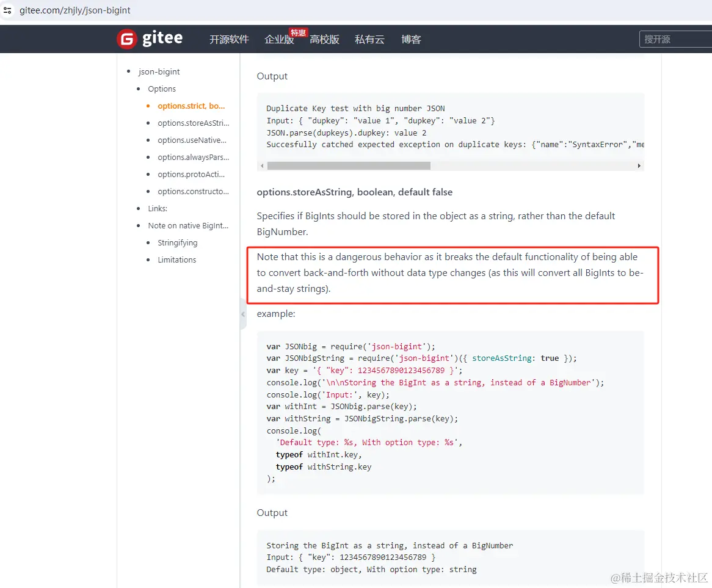Click the first Output heading

tap(272, 76)
